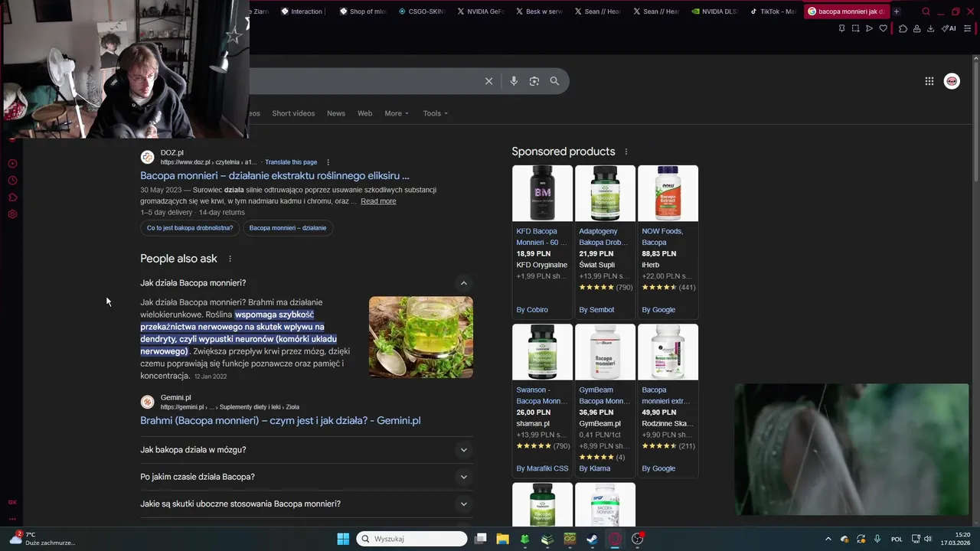Click the Windows taskbar search box
The width and height of the screenshot is (980, 551).
click(x=412, y=539)
